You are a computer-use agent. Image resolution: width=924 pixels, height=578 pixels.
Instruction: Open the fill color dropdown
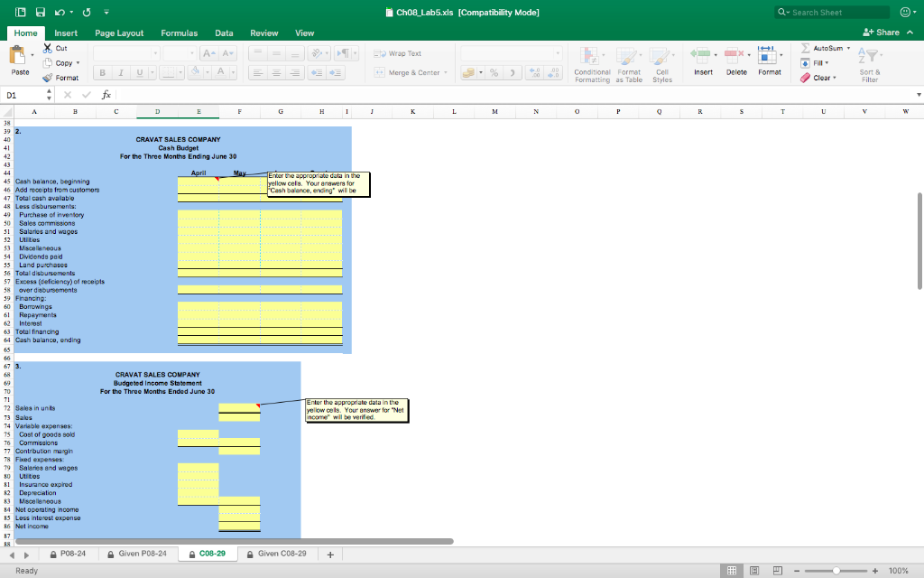click(x=207, y=71)
